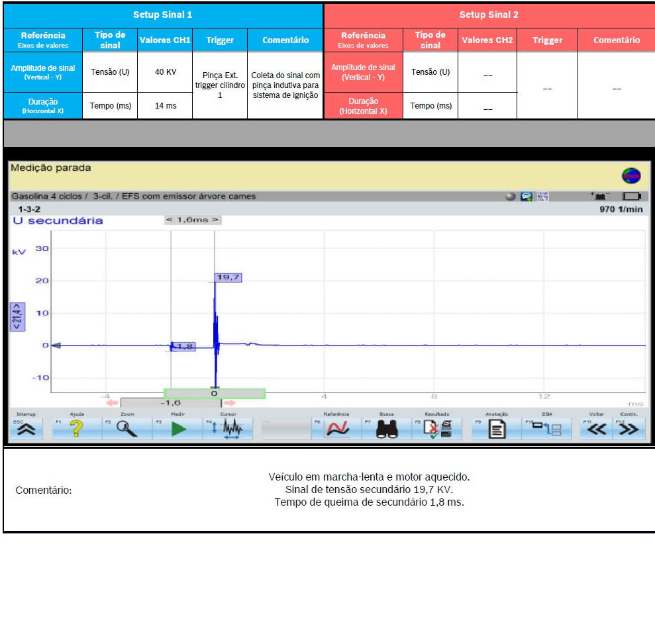Click the vertical 21,4 range indicator
Image resolution: width=655 pixels, height=644 pixels.
tap(17, 316)
